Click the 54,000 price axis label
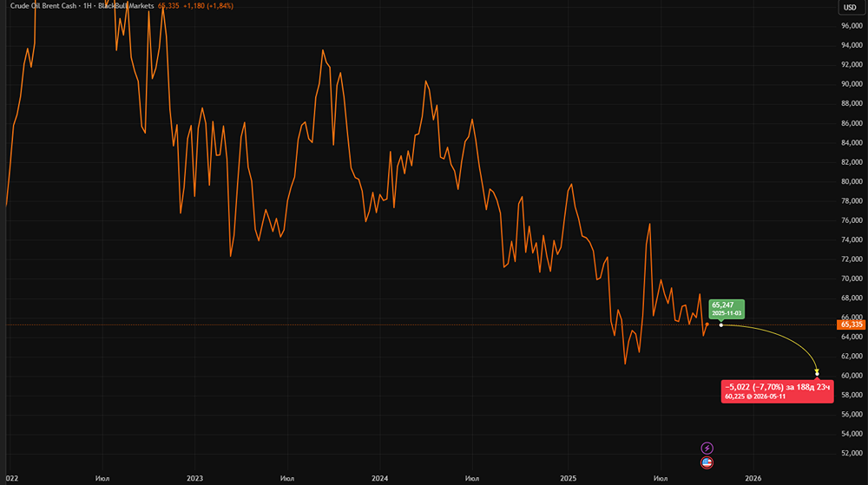868x485 pixels. [852, 434]
